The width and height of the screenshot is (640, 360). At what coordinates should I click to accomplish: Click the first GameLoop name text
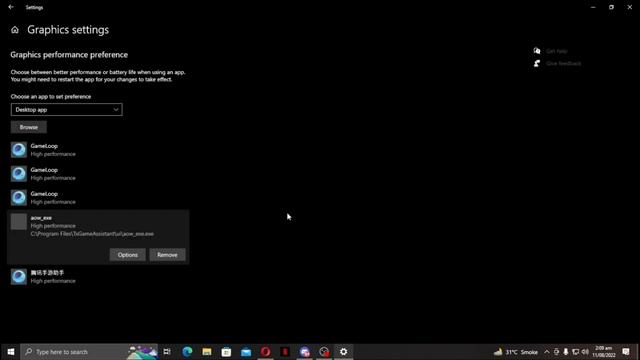44,146
